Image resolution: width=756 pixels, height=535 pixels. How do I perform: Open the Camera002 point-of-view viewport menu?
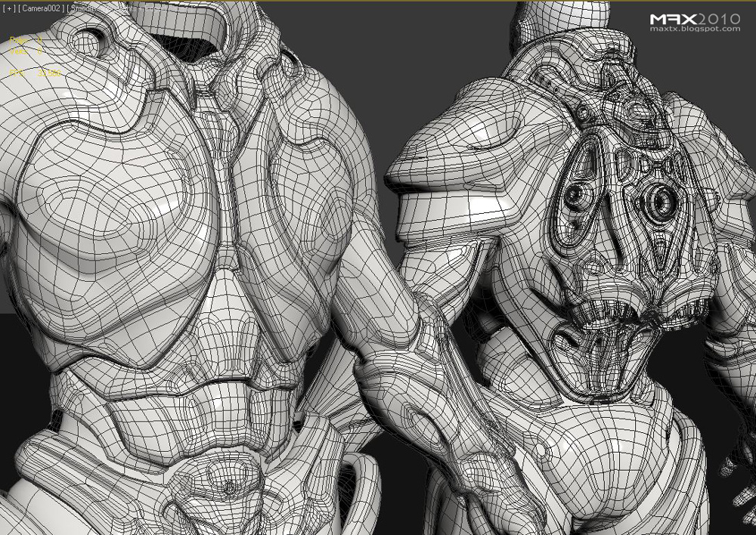[x=42, y=8]
